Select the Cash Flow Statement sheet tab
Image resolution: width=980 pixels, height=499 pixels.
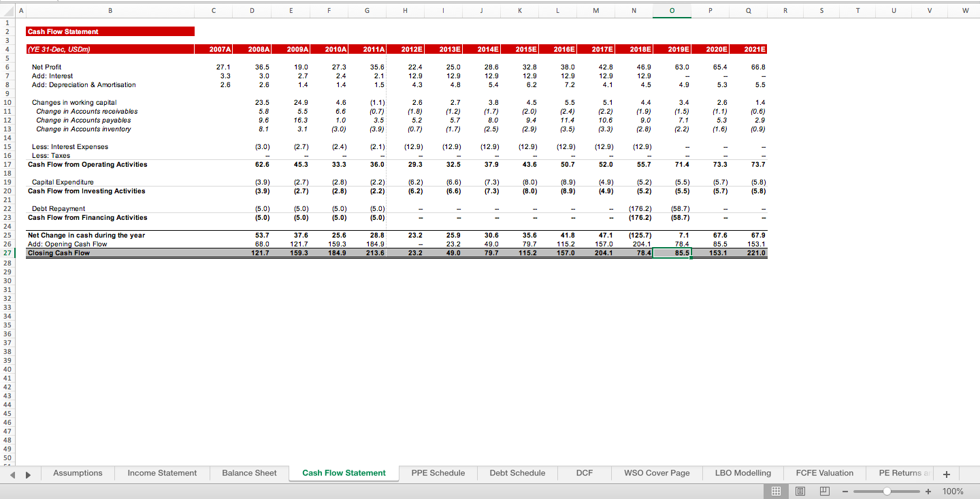pos(344,473)
